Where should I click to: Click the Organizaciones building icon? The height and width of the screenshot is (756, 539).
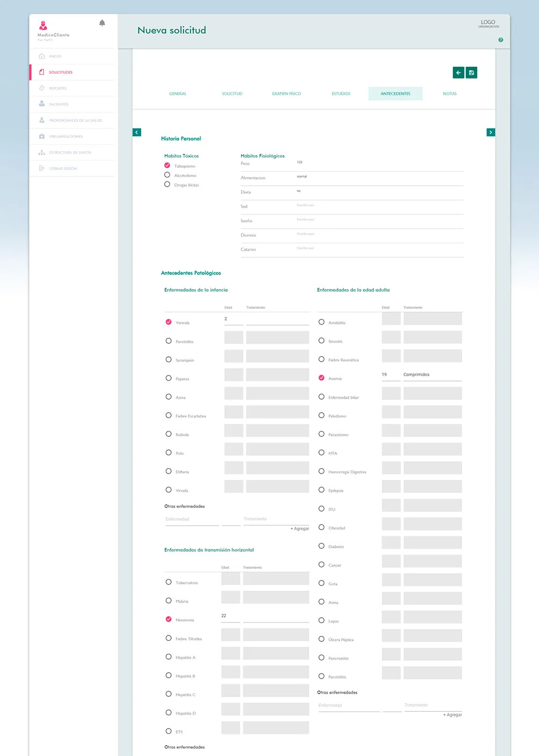[x=42, y=136]
